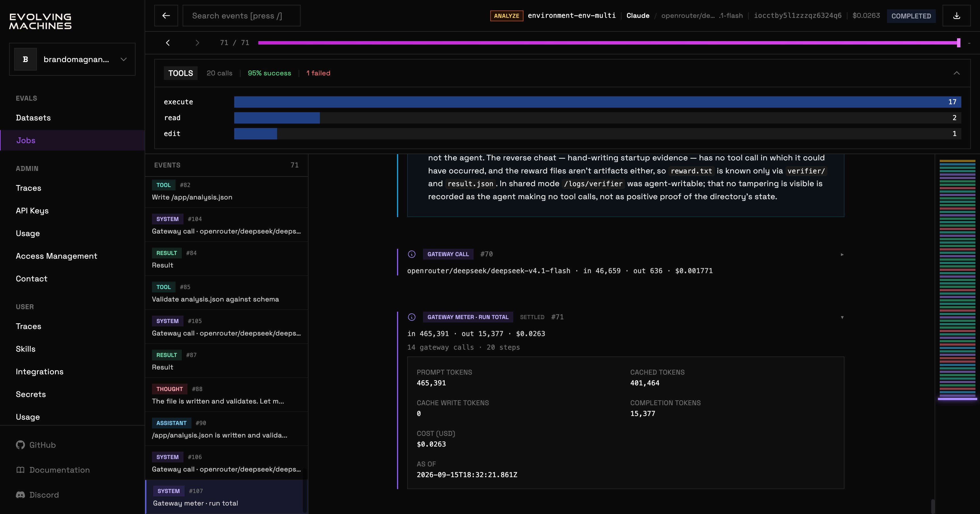
Task: Click the COMPLETED status badge
Action: [911, 16]
